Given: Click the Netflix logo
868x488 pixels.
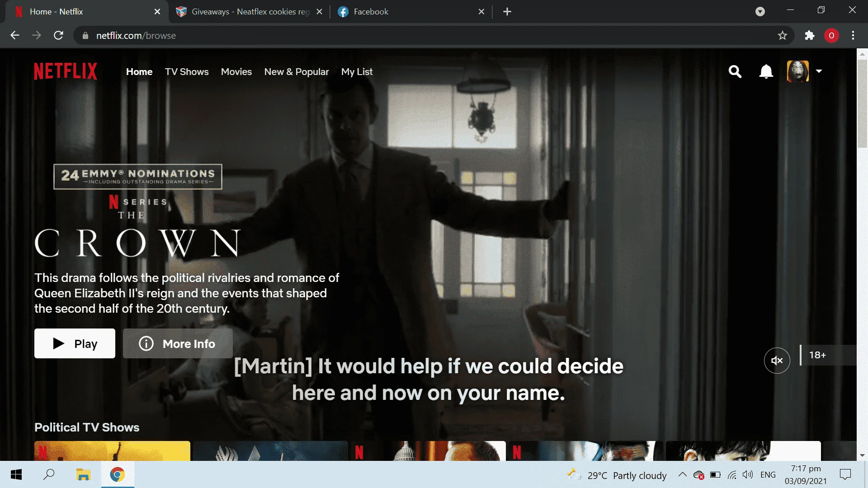Looking at the screenshot, I should [66, 71].
